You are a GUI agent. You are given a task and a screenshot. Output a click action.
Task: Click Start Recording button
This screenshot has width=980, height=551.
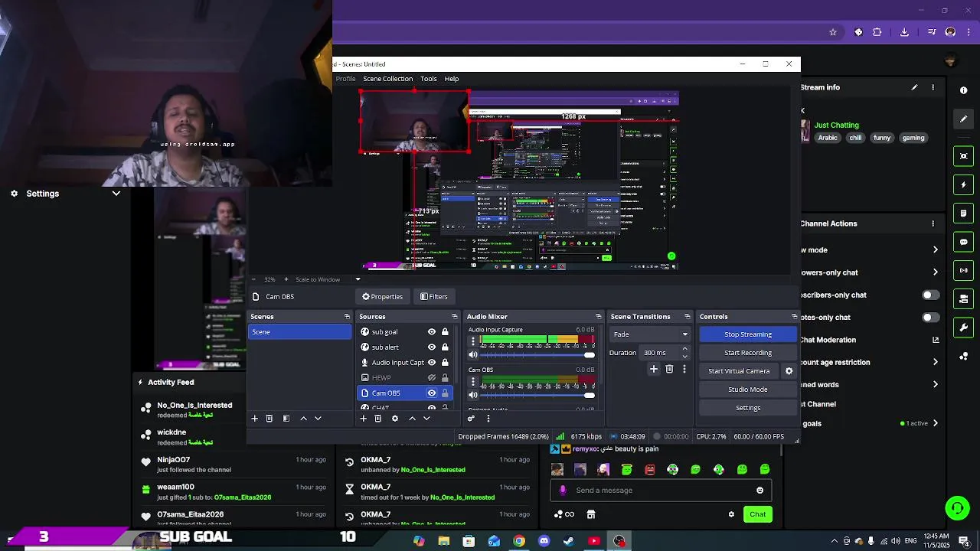(x=748, y=353)
